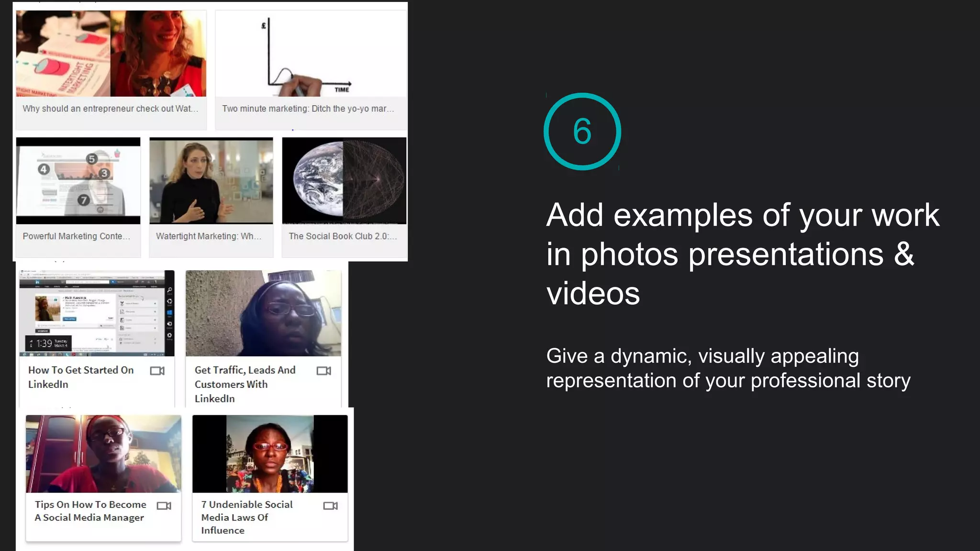Open 'How To Get Started On LinkedIn' thumbnail
This screenshot has width=980, height=551.
pos(97,313)
